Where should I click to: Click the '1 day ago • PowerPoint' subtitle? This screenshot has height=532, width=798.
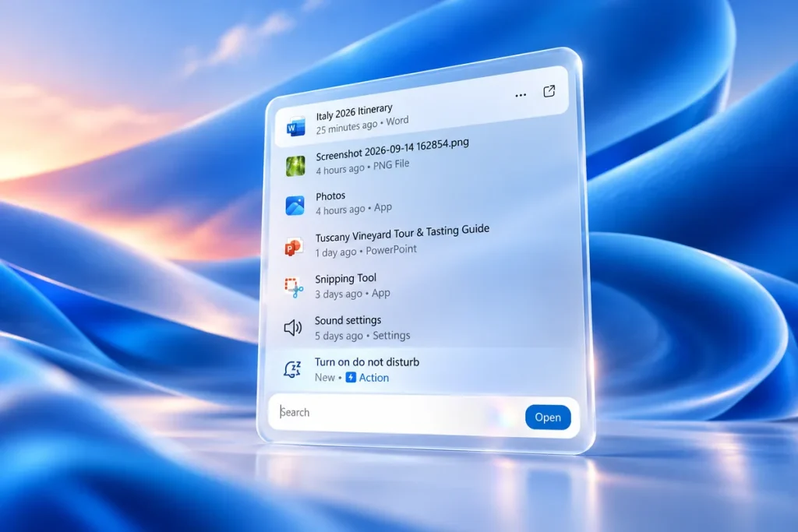365,251
